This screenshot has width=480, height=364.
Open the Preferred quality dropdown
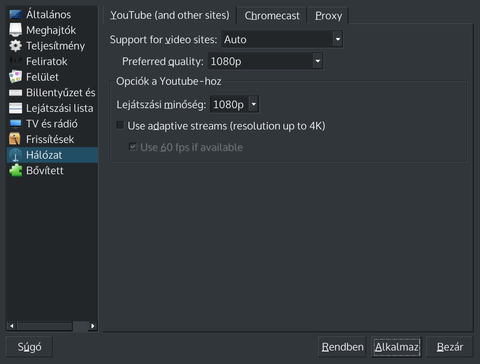[265, 61]
